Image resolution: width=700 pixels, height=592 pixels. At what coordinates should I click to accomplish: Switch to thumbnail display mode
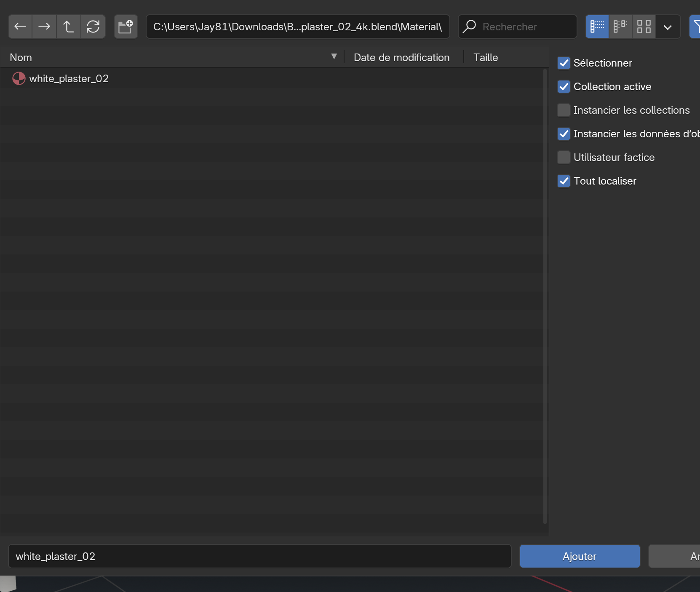coord(644,27)
